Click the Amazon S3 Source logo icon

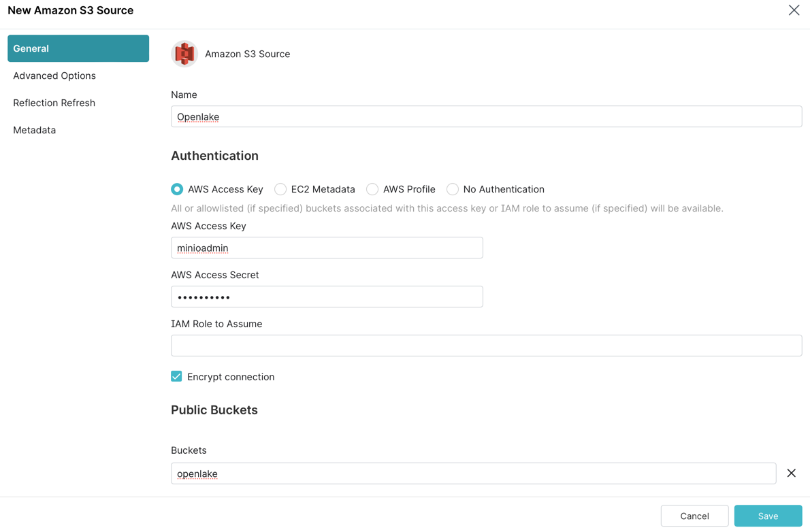pyautogui.click(x=184, y=54)
